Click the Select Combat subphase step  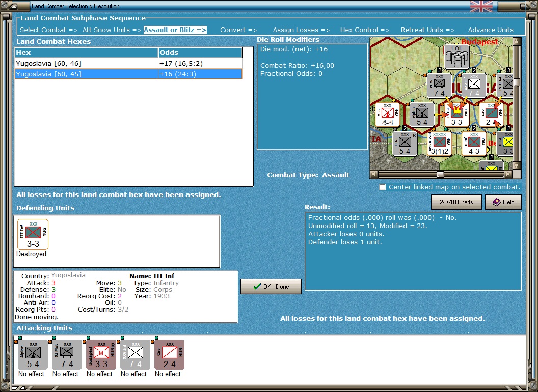click(48, 30)
